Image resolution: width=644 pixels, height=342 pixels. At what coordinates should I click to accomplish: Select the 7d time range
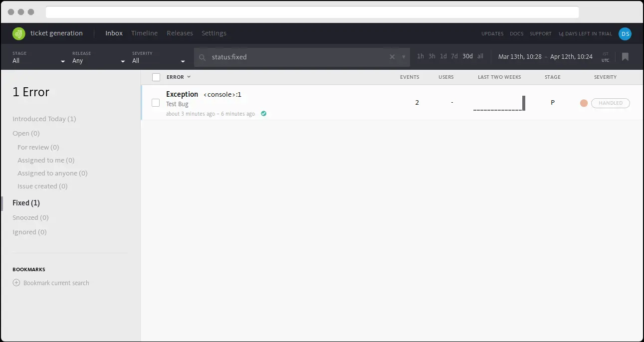point(454,56)
